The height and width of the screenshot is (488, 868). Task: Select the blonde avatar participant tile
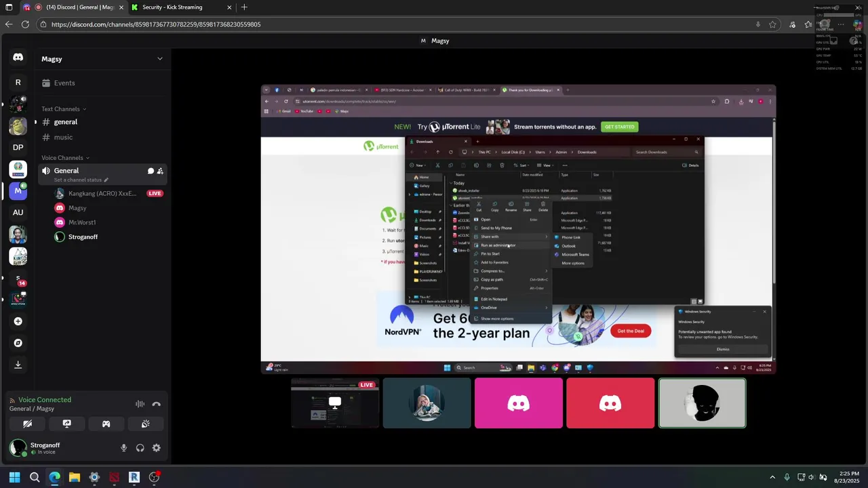(x=427, y=403)
